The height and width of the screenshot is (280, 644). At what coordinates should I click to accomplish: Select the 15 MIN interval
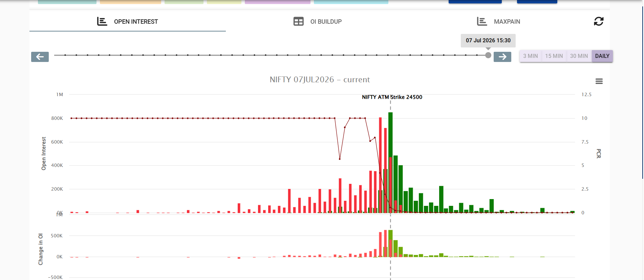[x=554, y=56]
